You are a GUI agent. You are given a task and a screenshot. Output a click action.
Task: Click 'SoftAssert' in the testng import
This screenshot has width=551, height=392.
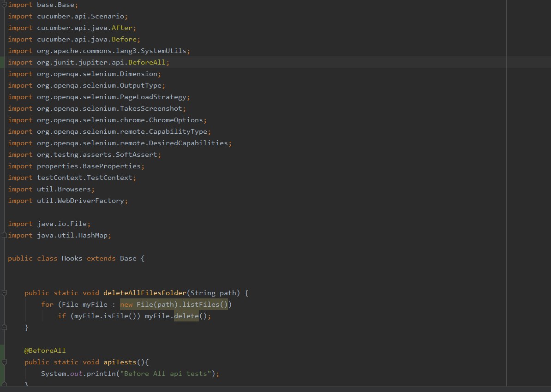coord(136,154)
